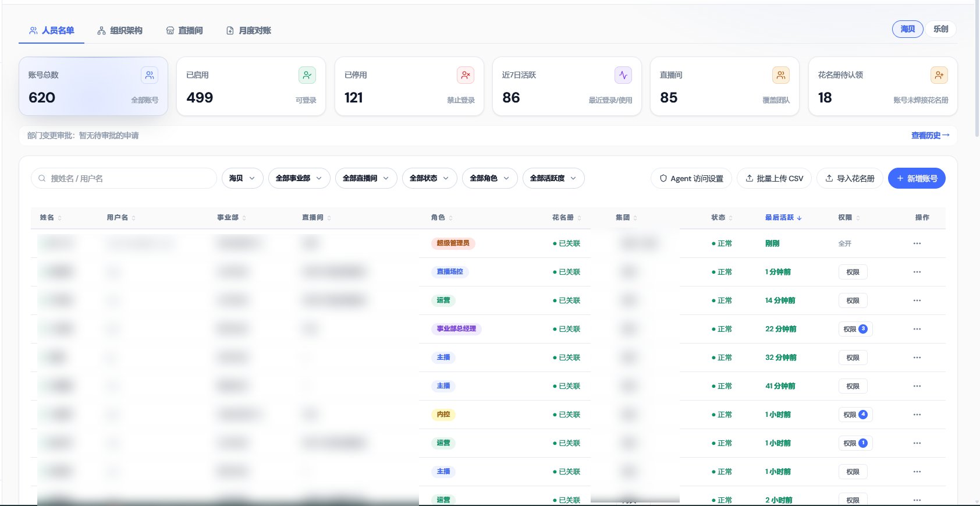Sort table by 花名册 column
This screenshot has height=506, width=980.
click(x=567, y=217)
